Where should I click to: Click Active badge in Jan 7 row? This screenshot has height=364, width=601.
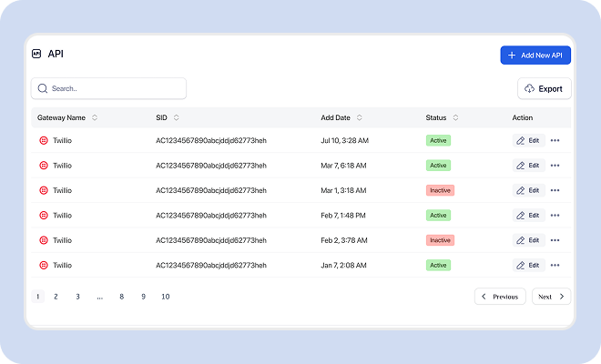(x=438, y=265)
